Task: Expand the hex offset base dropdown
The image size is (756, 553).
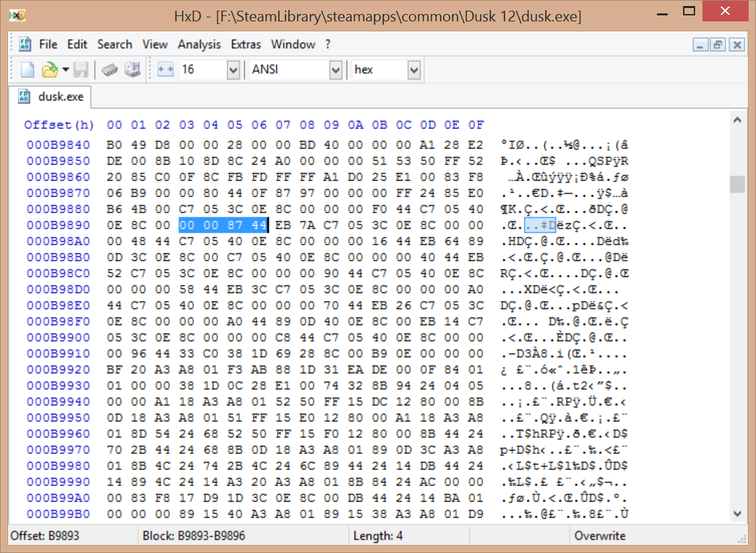Action: 413,70
